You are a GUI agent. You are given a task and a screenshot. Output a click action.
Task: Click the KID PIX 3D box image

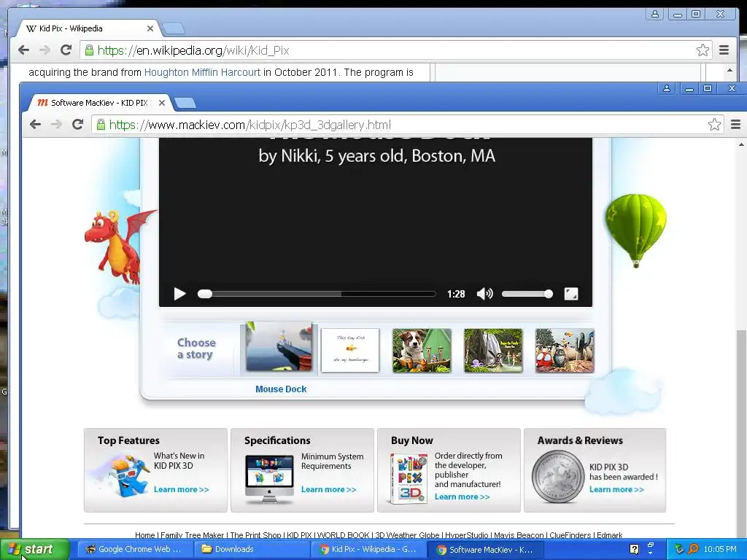coord(409,478)
